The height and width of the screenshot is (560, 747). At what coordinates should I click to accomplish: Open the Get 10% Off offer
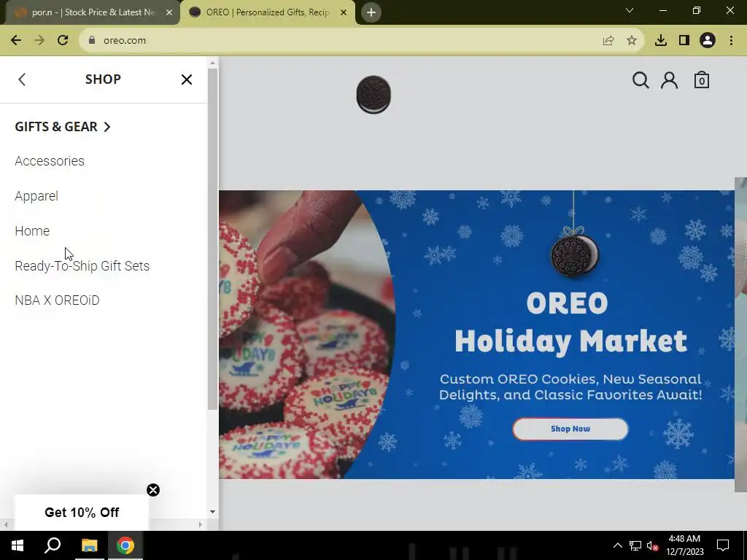coord(82,513)
